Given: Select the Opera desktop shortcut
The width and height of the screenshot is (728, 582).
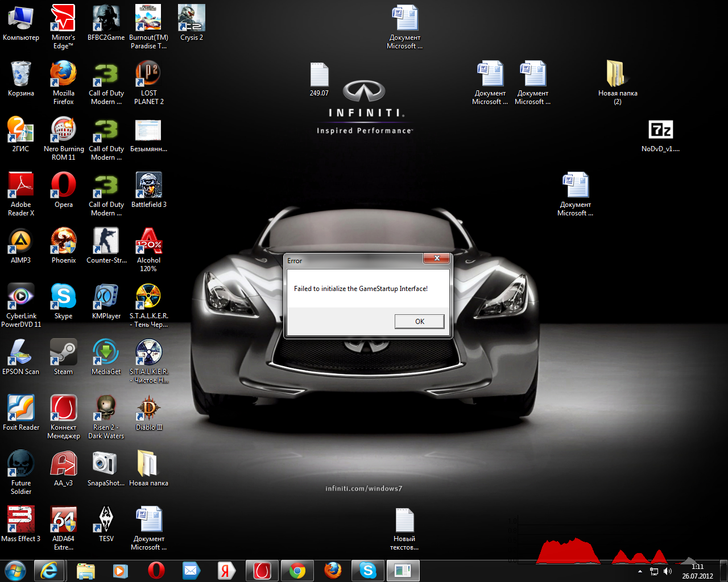Looking at the screenshot, I should [x=63, y=190].
